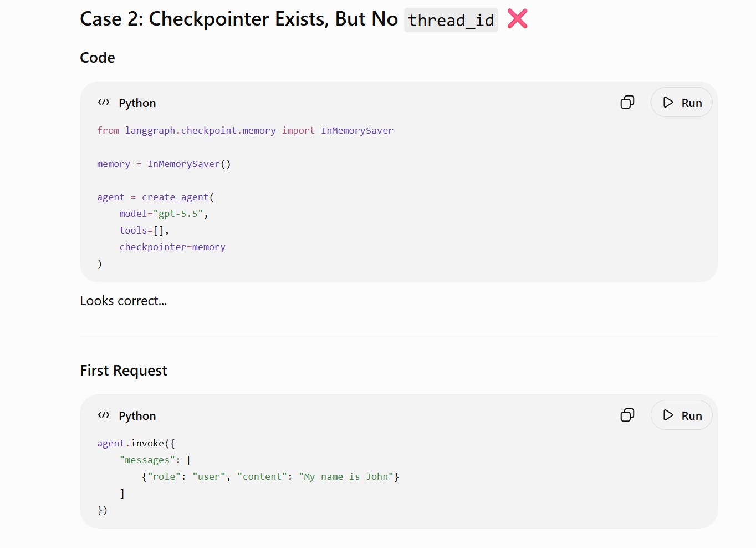The height and width of the screenshot is (548, 756).
Task: Click the line 'agent.invoke({'
Action: coord(136,443)
